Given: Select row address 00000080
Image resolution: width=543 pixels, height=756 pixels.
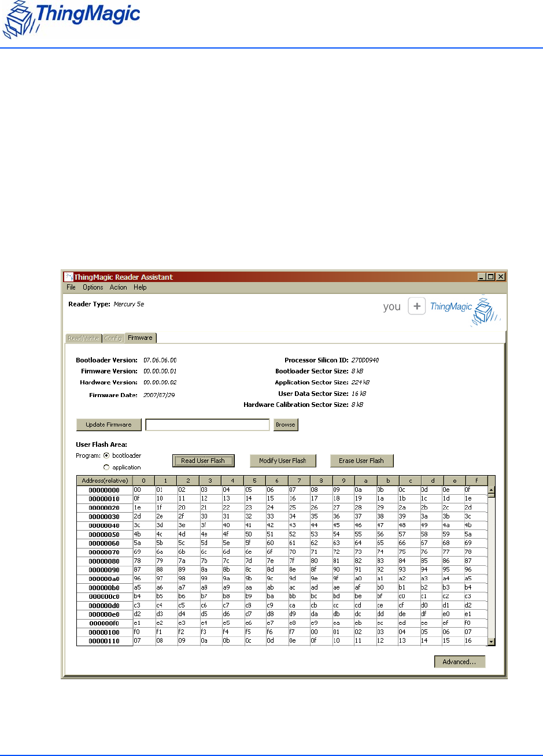Looking at the screenshot, I should 105,562.
